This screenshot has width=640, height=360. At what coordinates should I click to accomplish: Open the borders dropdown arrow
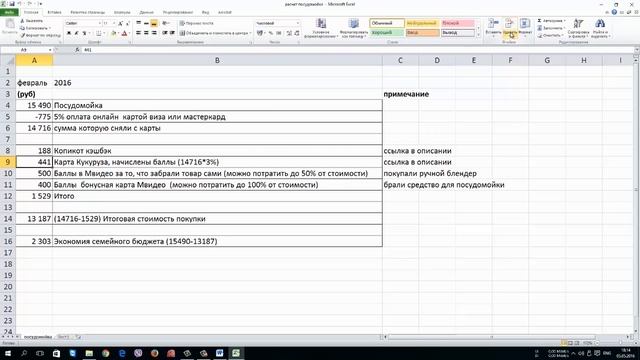104,33
